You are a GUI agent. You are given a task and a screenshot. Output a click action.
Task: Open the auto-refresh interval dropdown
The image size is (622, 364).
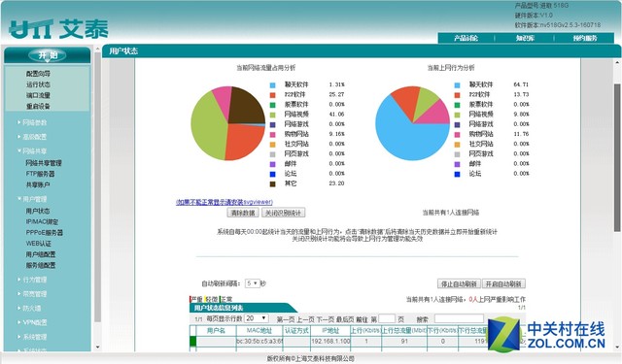(x=252, y=283)
